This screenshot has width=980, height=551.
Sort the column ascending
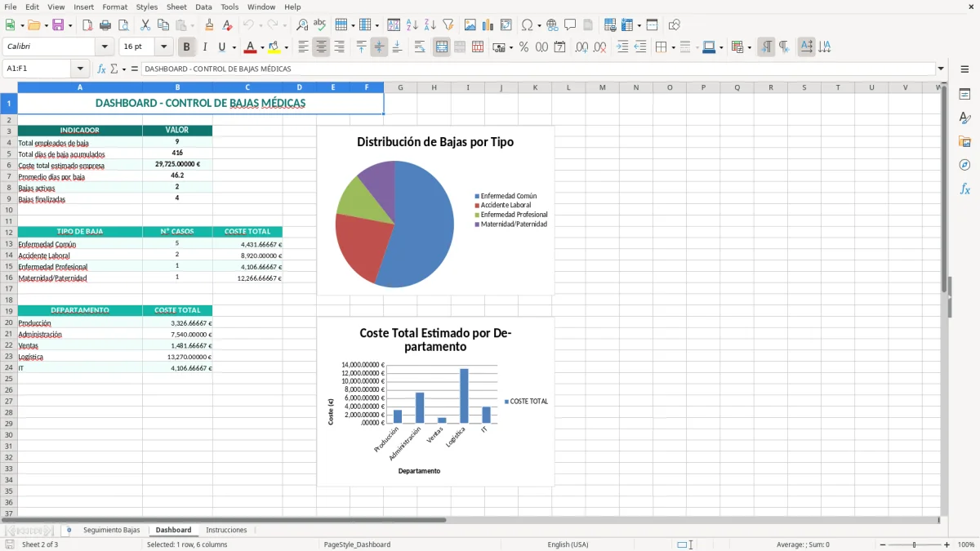412,25
